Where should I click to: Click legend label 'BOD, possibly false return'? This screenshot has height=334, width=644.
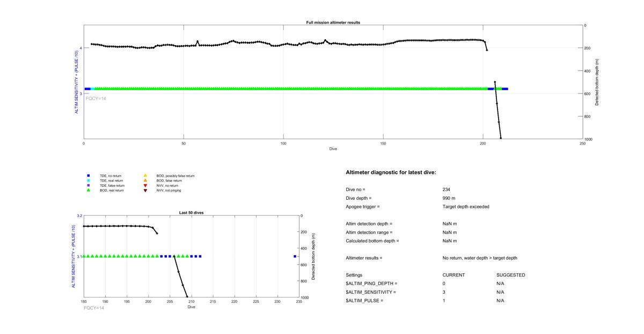click(x=175, y=176)
